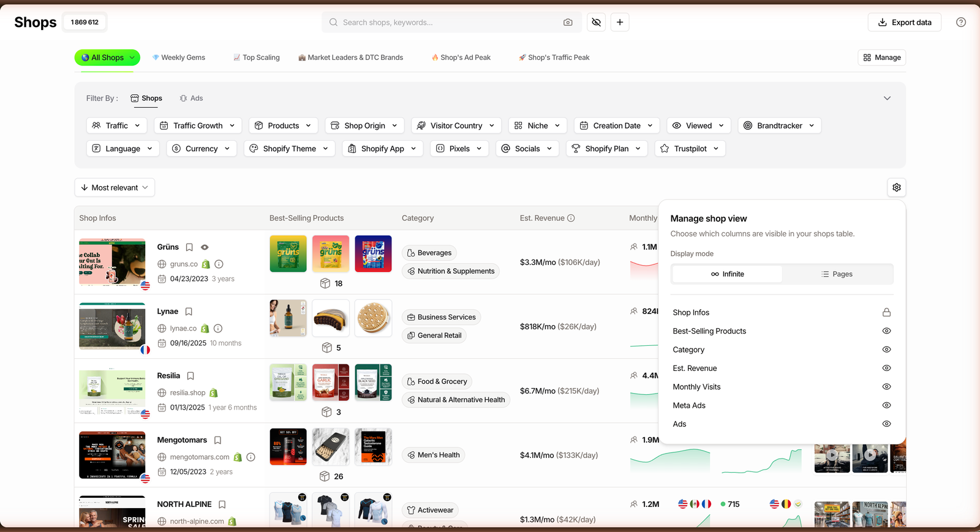
Task: Collapse the Filter By panel chevron
Action: click(x=887, y=99)
